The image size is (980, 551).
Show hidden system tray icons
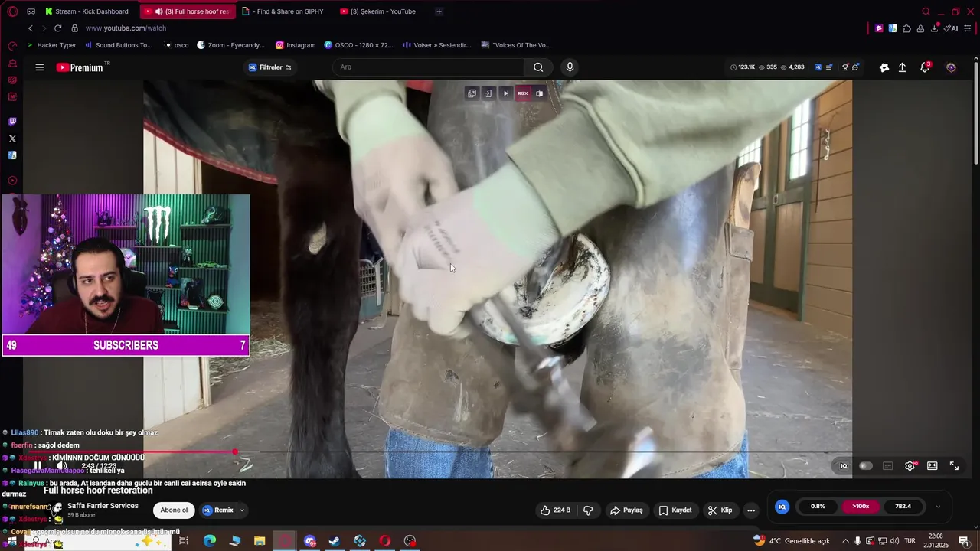(845, 541)
